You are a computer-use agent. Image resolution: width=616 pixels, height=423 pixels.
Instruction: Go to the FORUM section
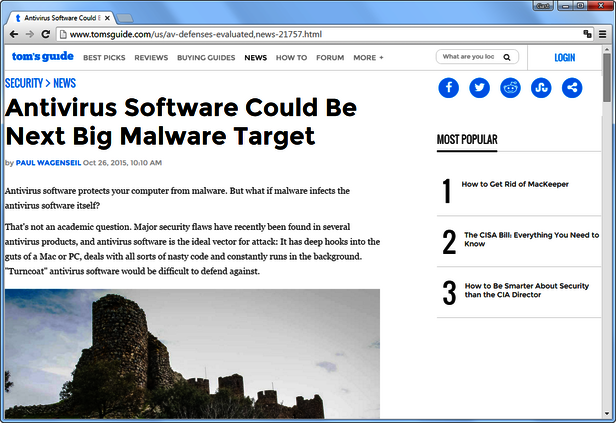coord(330,58)
